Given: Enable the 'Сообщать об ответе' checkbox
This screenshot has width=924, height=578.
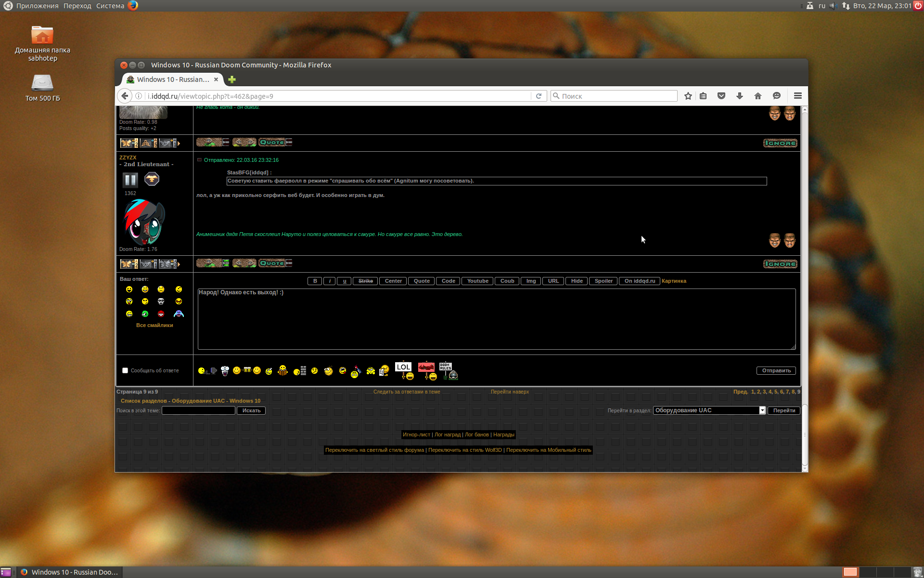Looking at the screenshot, I should pyautogui.click(x=125, y=370).
